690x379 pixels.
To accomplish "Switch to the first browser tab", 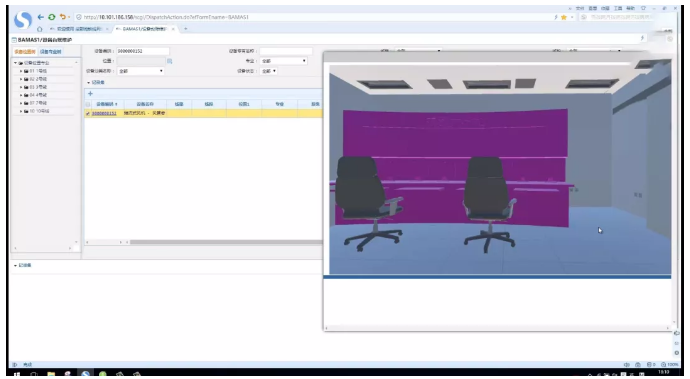I will [x=78, y=29].
